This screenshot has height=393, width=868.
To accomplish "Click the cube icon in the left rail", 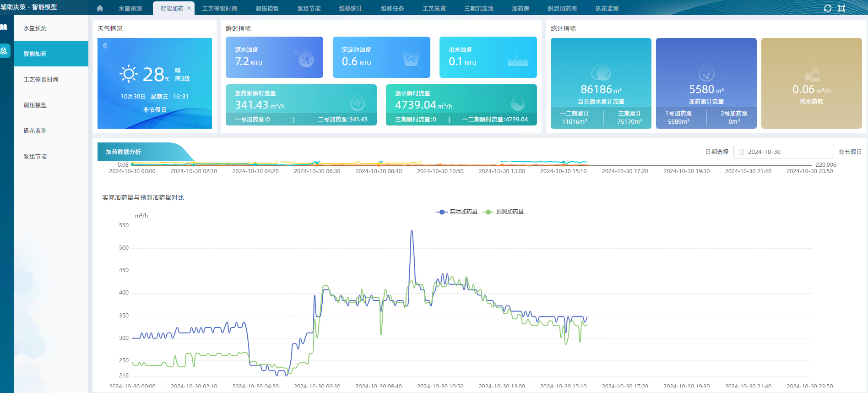I will coord(4,50).
